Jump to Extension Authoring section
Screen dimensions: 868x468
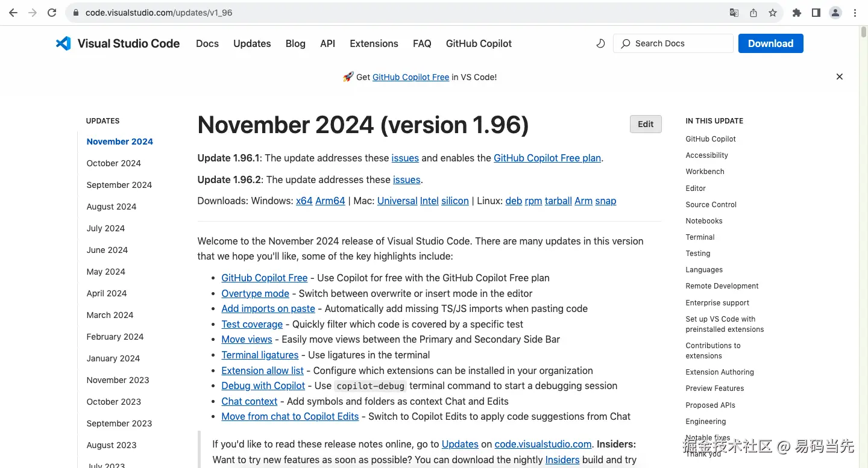pyautogui.click(x=720, y=372)
